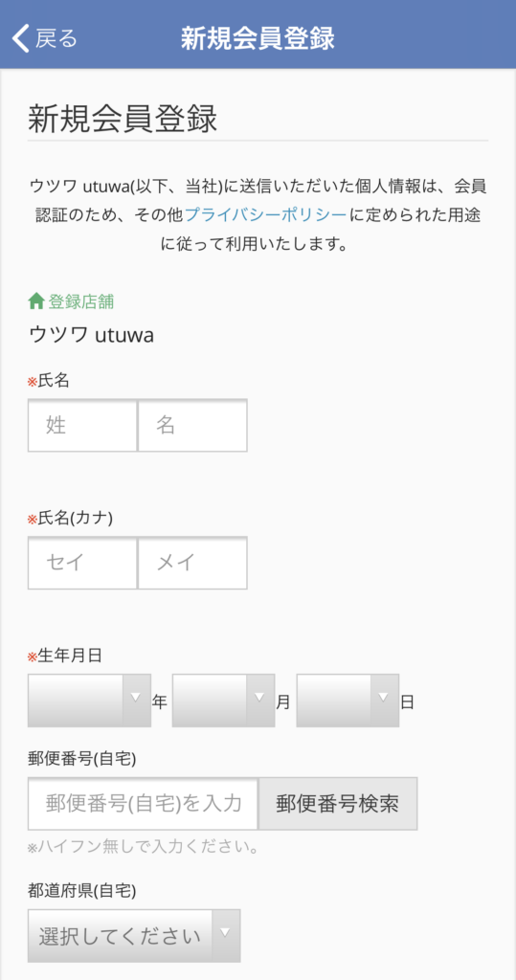The image size is (516, 980).
Task: Focus the 名 given name field
Action: point(192,425)
